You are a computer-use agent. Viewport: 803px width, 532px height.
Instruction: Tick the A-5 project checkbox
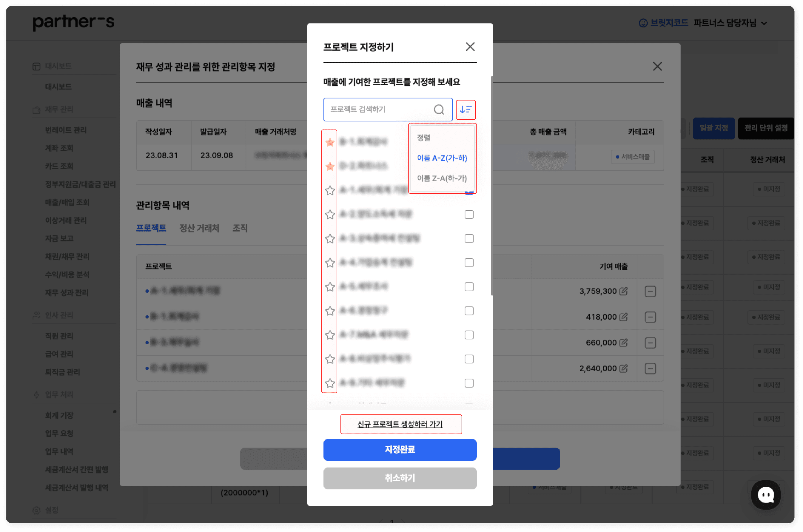coord(469,287)
